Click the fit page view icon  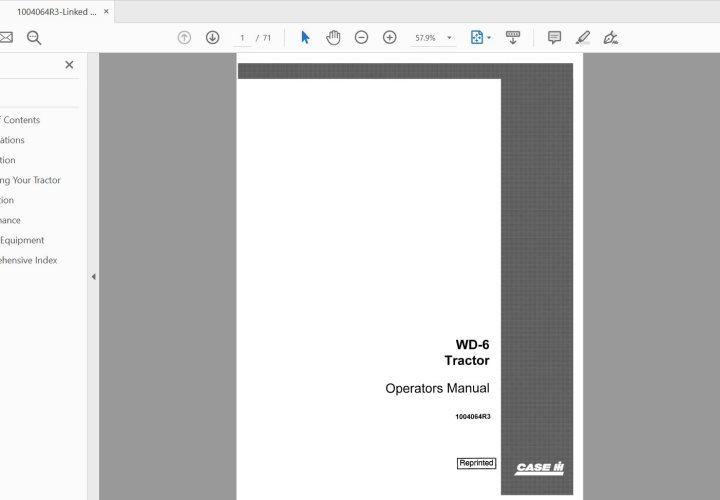tap(477, 37)
